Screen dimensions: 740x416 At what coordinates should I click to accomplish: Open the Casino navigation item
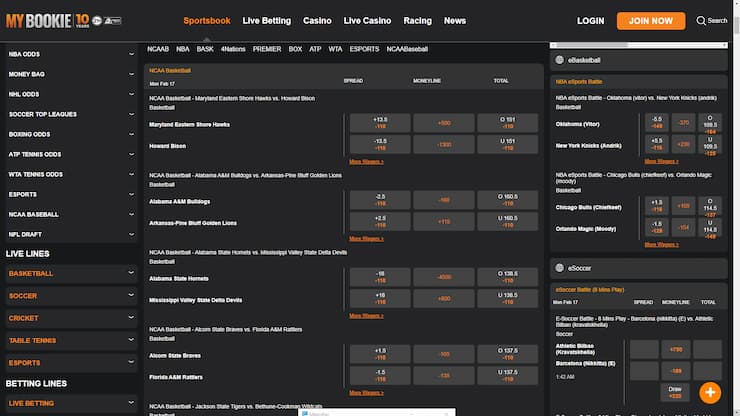317,21
